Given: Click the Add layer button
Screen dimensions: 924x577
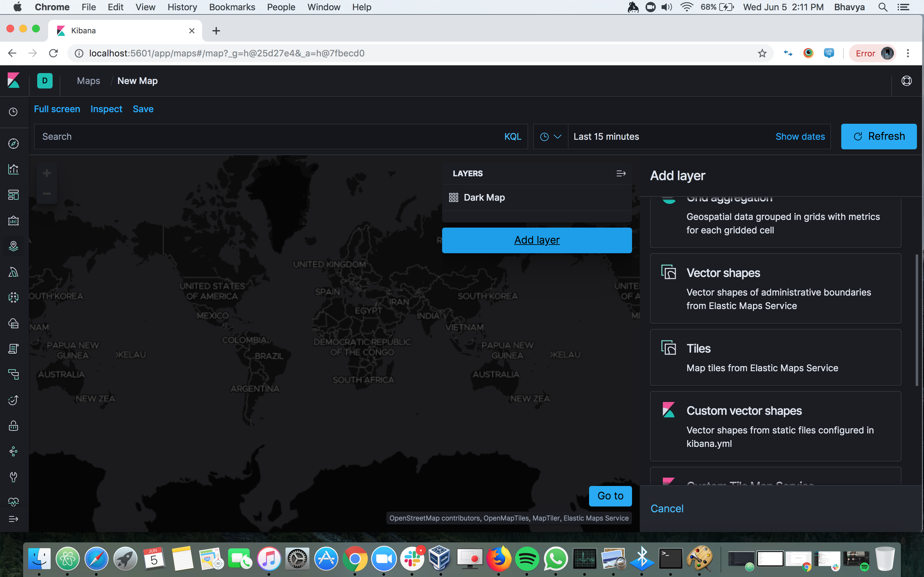Looking at the screenshot, I should pos(536,240).
